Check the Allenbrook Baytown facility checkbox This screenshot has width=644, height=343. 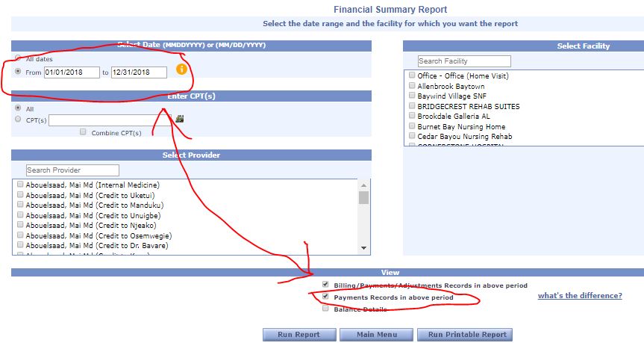pos(411,86)
